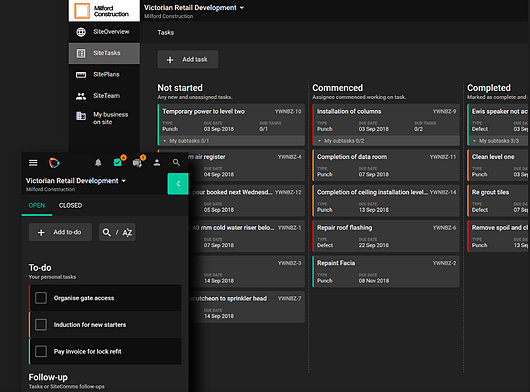Check the Pay invoice for lock refit checkbox
Image resolution: width=530 pixels, height=392 pixels.
pos(41,351)
